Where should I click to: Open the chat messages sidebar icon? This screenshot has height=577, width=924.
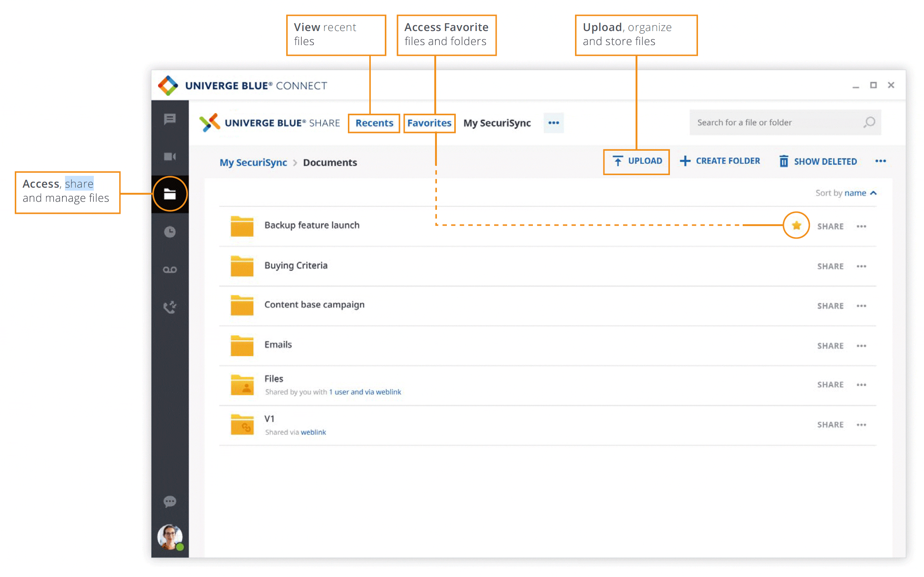(170, 119)
